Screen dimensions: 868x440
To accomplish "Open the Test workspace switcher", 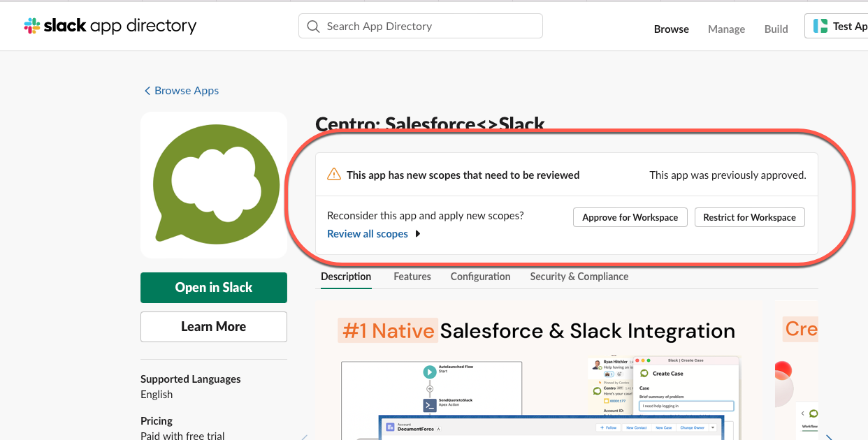I will pos(837,27).
